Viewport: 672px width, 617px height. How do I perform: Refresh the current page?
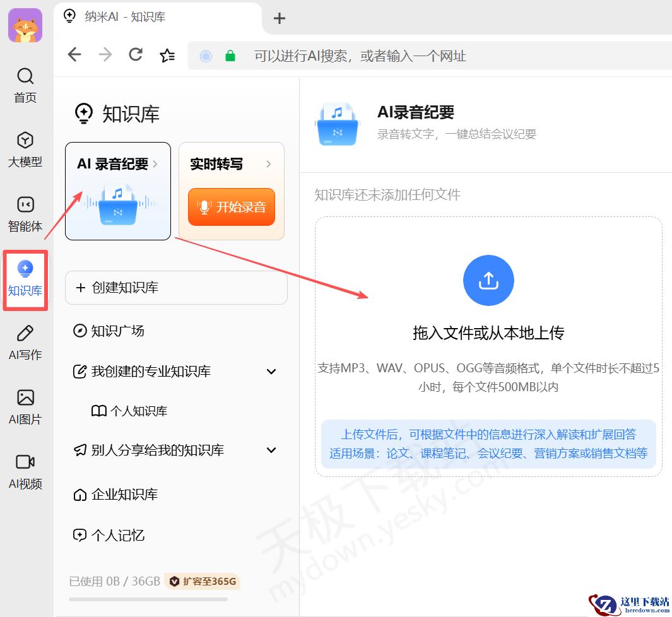(x=135, y=55)
